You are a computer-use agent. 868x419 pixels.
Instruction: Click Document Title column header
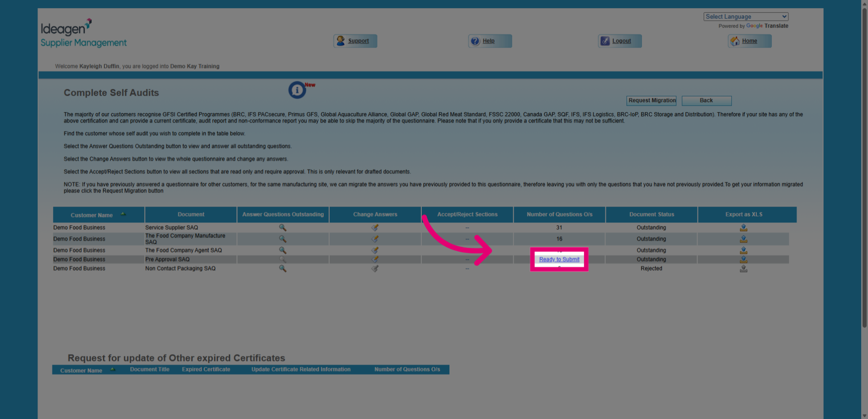[x=150, y=369]
